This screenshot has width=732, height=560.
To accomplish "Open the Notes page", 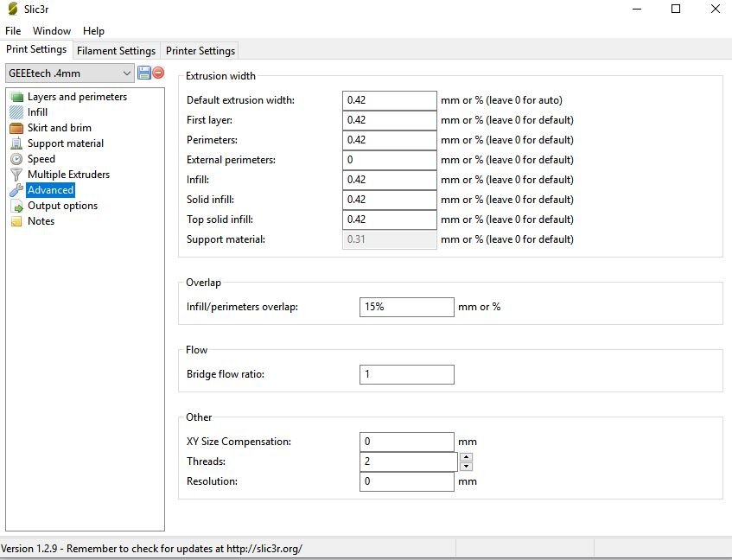I will 41,221.
